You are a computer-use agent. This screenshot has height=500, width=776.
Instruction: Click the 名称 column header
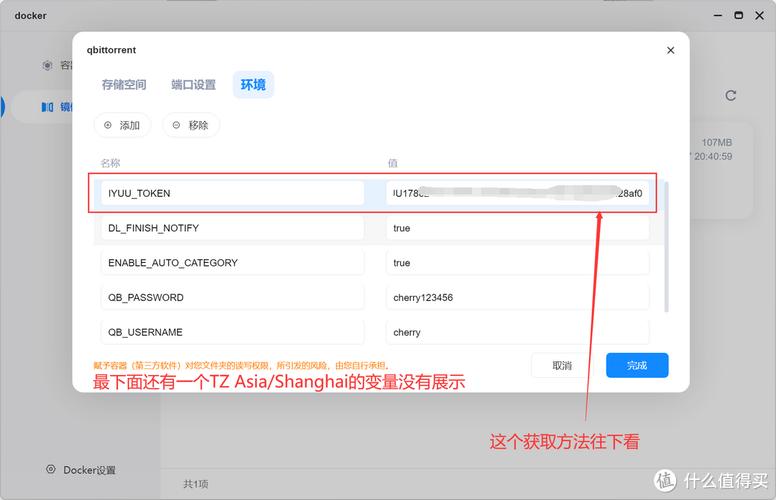point(110,163)
